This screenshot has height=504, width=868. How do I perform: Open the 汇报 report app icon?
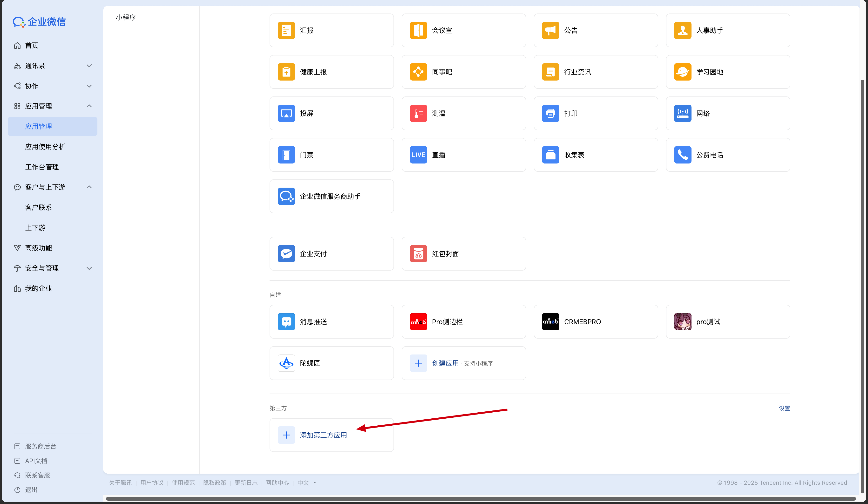[286, 30]
